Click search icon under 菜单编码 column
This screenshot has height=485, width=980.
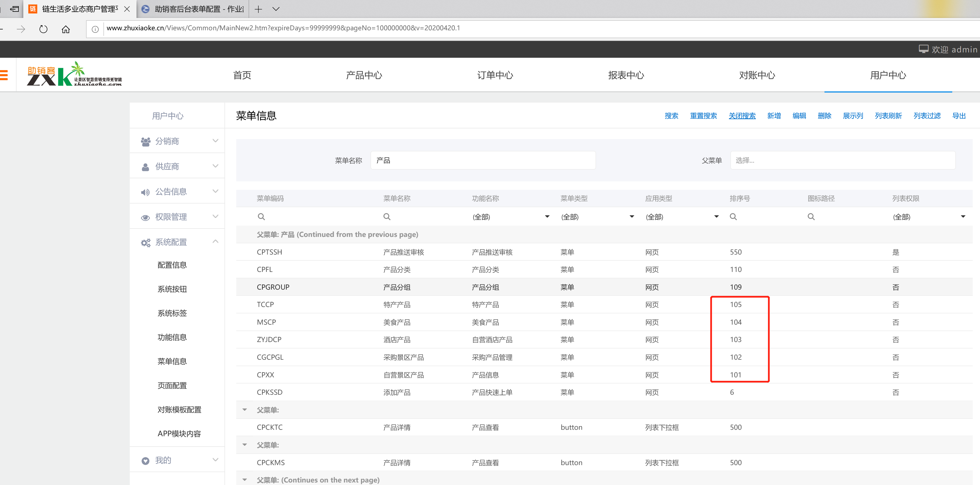[x=261, y=217]
